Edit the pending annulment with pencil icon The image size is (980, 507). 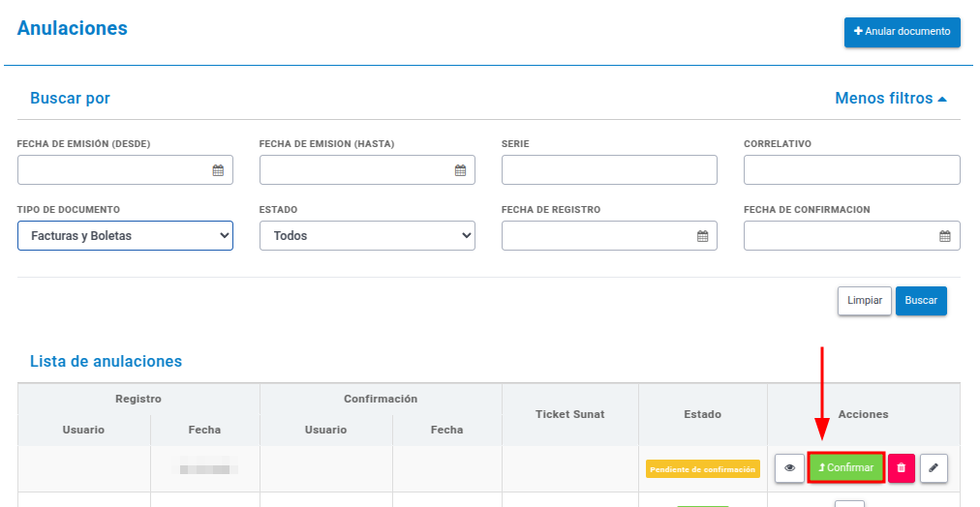(x=934, y=468)
